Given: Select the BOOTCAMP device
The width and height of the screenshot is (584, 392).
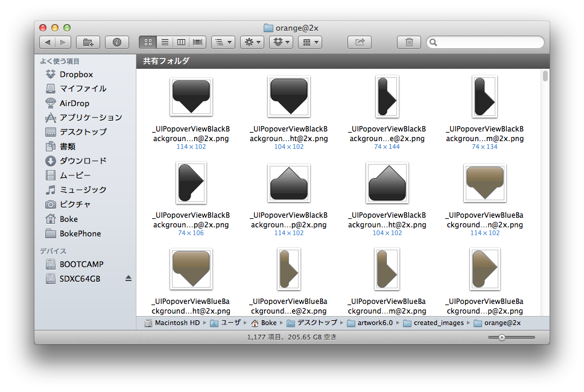Looking at the screenshot, I should point(74,264).
